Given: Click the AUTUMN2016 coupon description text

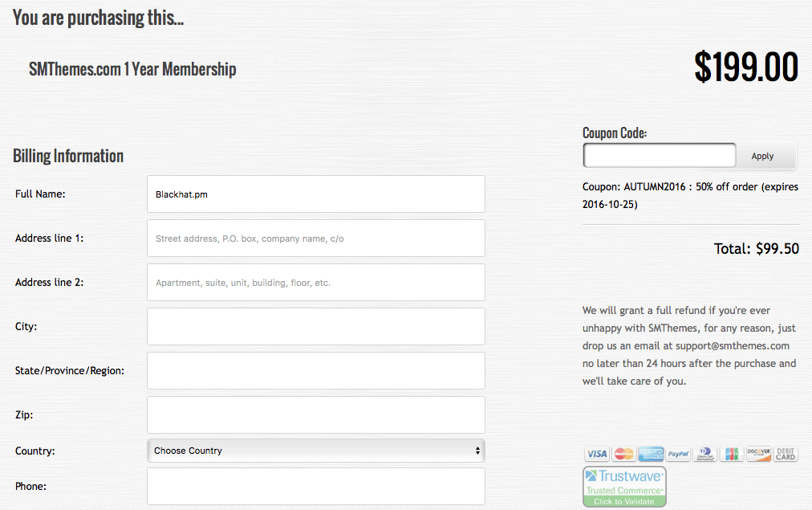Looking at the screenshot, I should pyautogui.click(x=690, y=195).
